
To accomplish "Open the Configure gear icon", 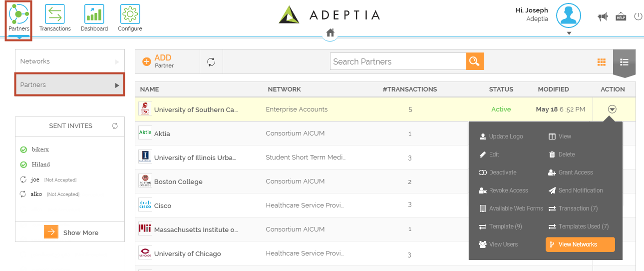I will tap(130, 14).
